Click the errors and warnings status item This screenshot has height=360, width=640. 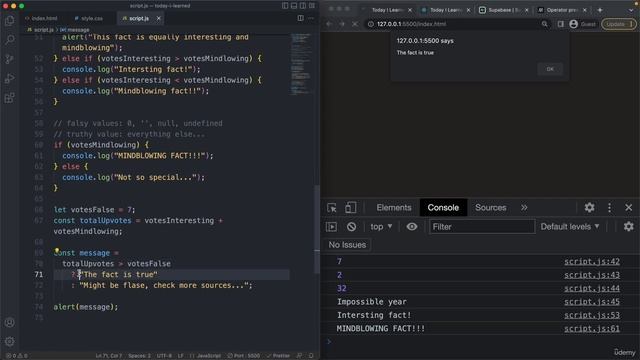(x=16, y=356)
